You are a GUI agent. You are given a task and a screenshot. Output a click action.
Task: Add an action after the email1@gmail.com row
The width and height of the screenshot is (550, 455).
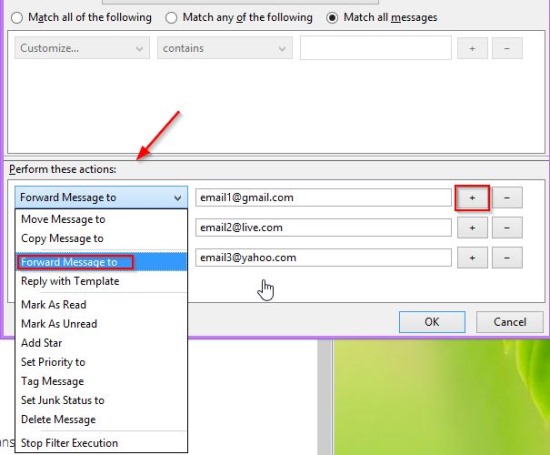click(x=472, y=198)
